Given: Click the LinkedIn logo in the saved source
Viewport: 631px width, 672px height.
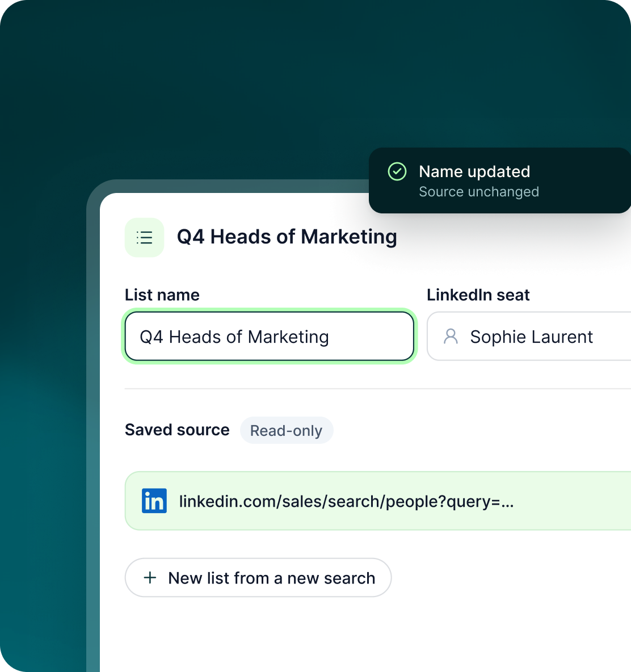Looking at the screenshot, I should 154,501.
